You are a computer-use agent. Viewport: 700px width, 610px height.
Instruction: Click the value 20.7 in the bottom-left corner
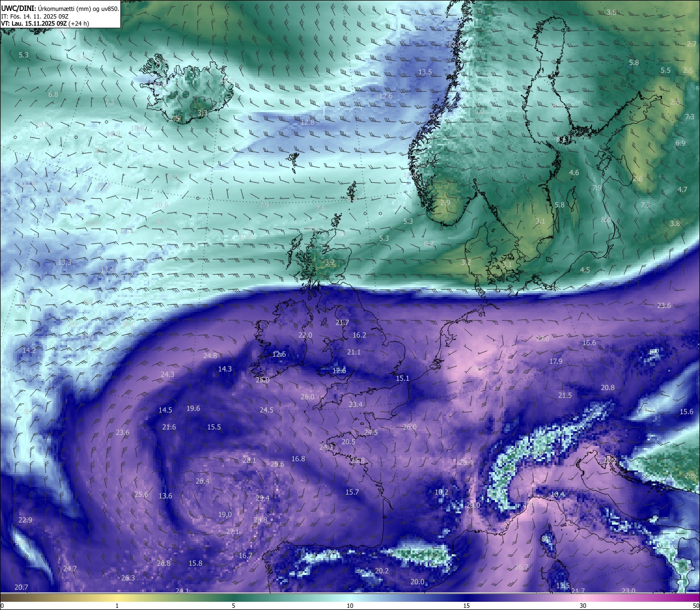[21, 587]
